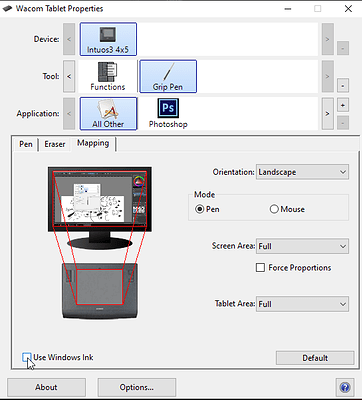Open the Options... dialog

pyautogui.click(x=137, y=387)
